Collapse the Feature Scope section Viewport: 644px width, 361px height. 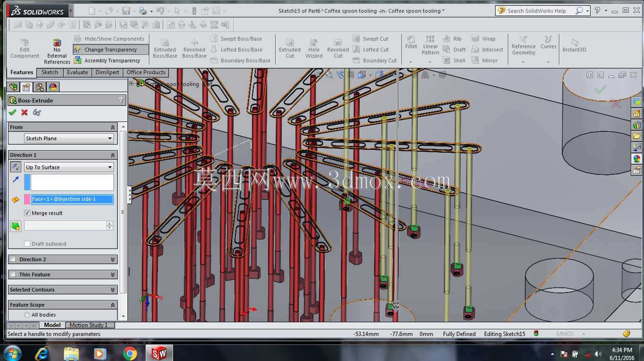(x=113, y=305)
